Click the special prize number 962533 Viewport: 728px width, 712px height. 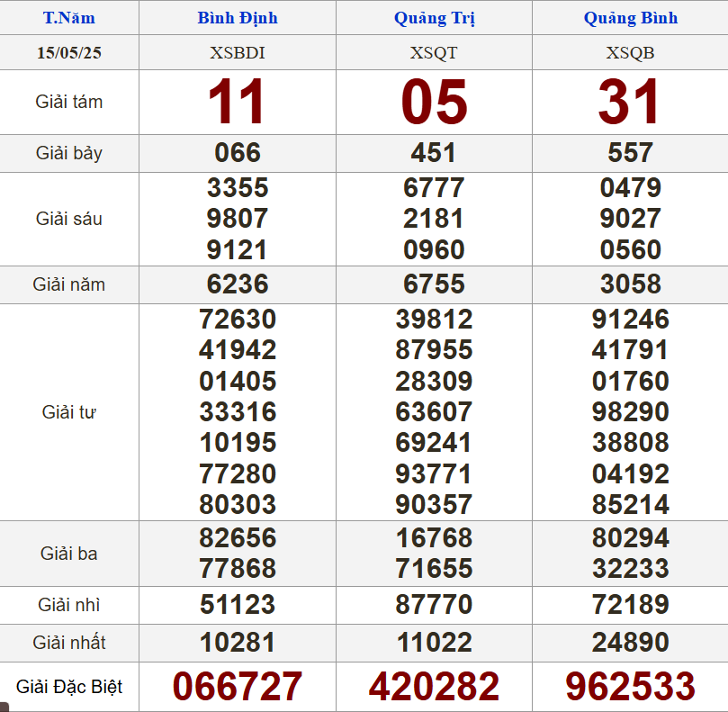[x=630, y=687]
